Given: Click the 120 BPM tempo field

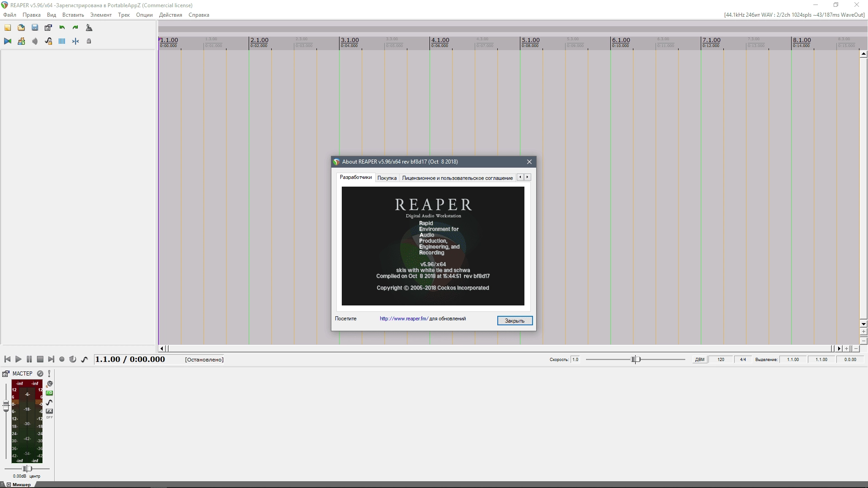Looking at the screenshot, I should [x=721, y=360].
